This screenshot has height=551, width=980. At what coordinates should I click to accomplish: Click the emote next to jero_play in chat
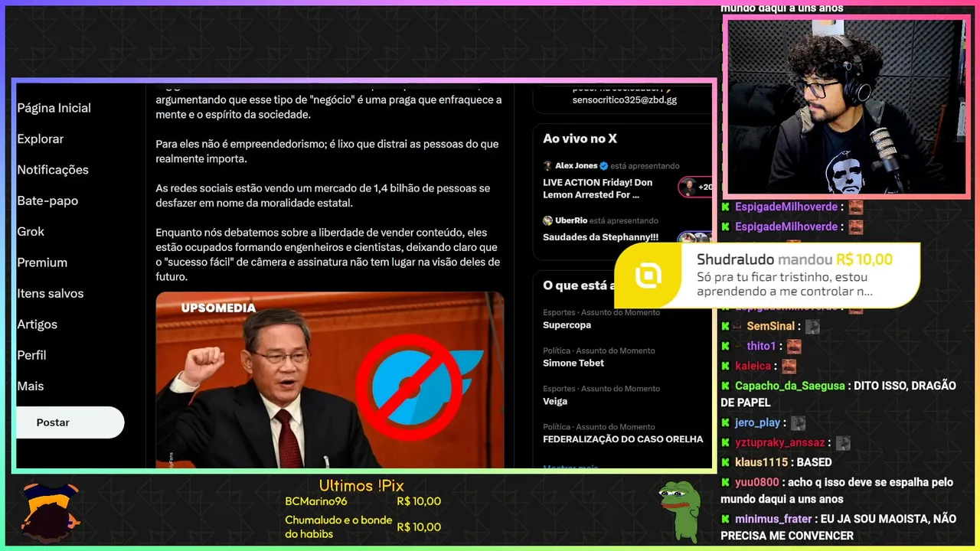[798, 422]
